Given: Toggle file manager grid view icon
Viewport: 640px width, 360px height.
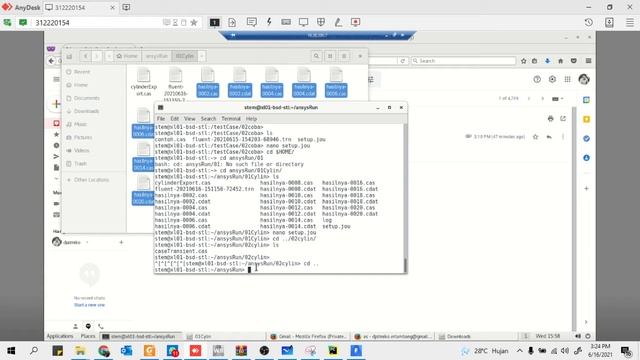Looking at the screenshot, I should click(330, 56).
